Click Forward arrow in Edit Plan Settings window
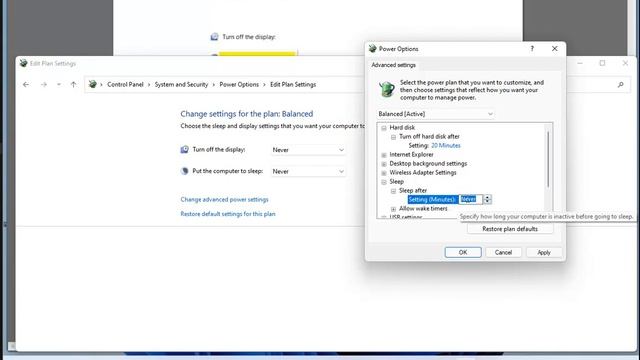The height and width of the screenshot is (360, 640). coord(44,84)
